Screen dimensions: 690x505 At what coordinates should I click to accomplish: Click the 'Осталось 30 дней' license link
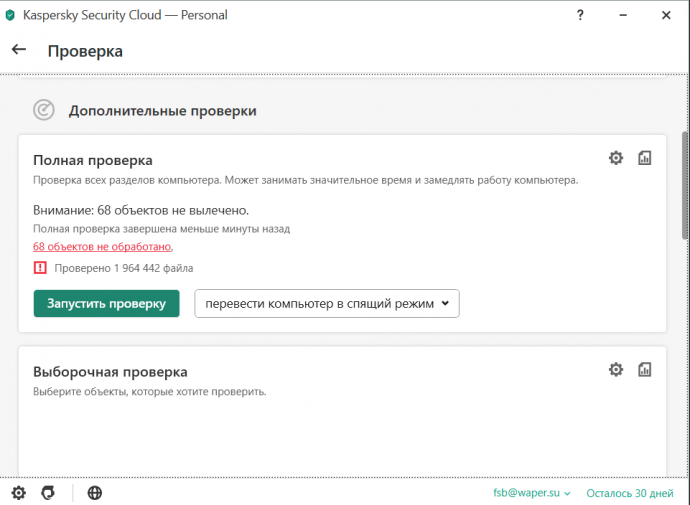630,493
